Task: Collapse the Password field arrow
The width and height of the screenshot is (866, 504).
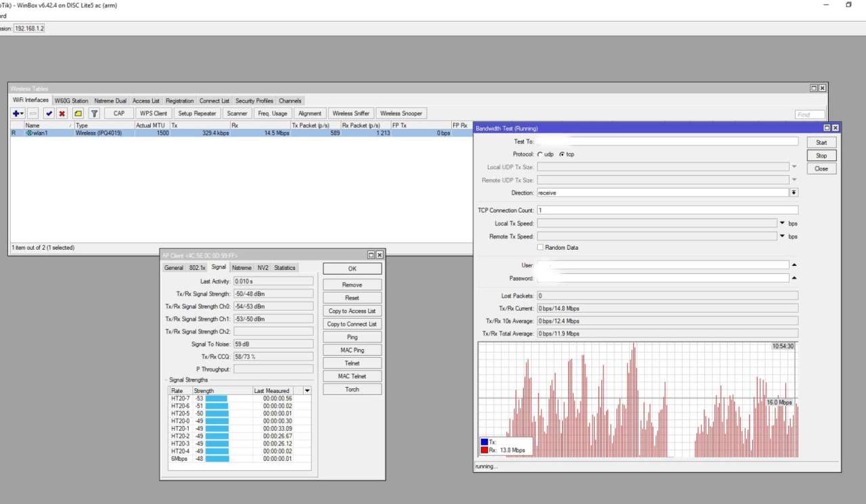Action: pos(794,278)
